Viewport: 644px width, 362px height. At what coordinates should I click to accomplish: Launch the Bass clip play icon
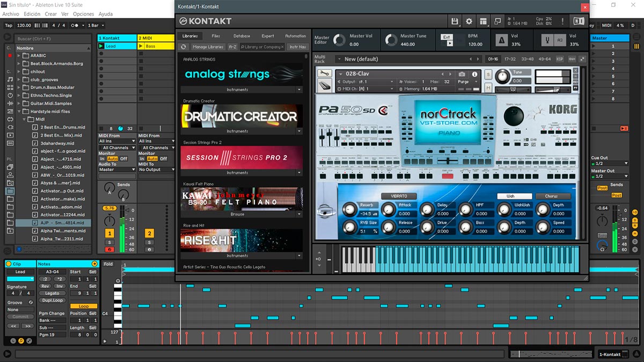141,46
